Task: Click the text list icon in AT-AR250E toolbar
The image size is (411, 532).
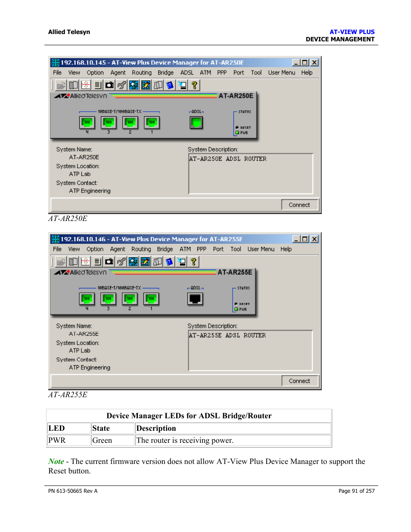Action: coord(97,85)
